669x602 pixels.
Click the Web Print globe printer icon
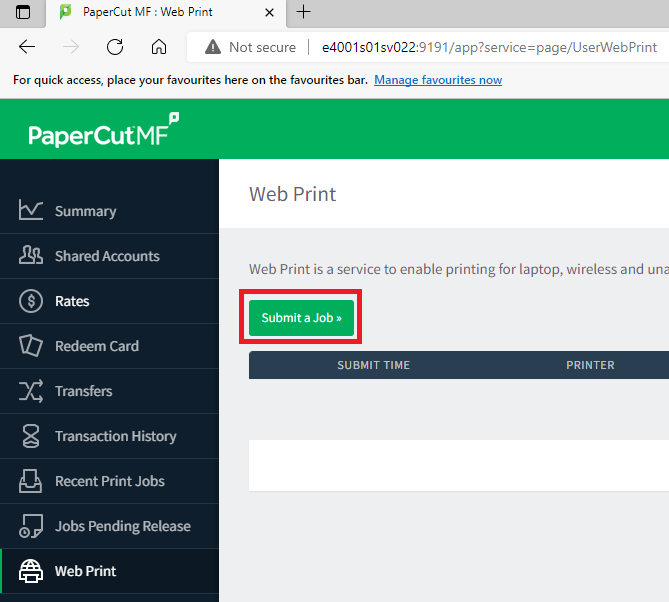[x=31, y=571]
